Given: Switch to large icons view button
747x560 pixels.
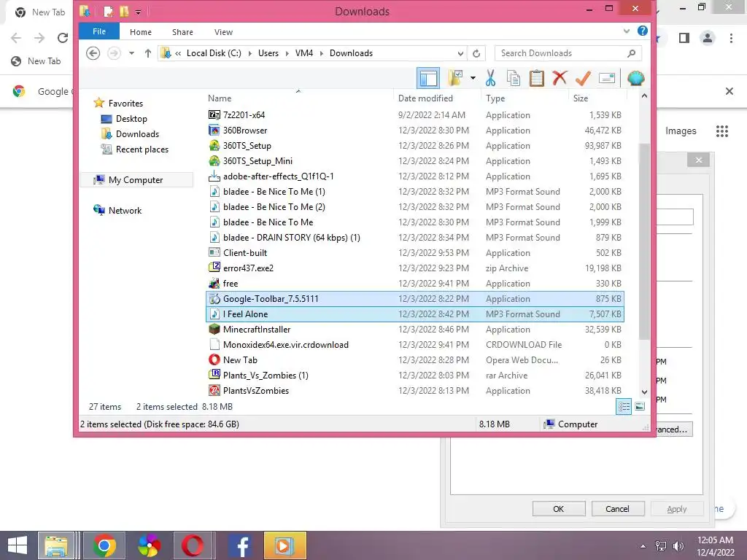Looking at the screenshot, I should click(640, 406).
